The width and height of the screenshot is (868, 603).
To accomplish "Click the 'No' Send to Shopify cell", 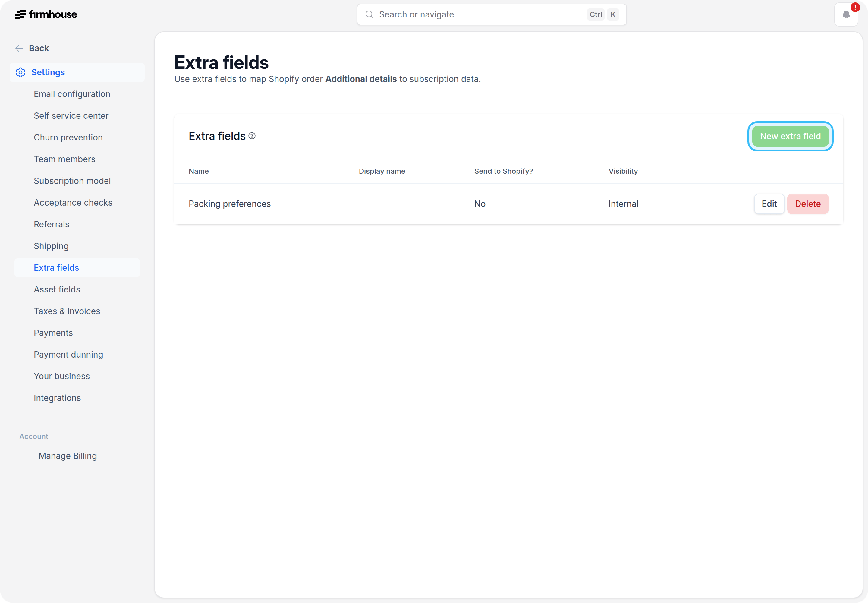I will click(x=480, y=204).
